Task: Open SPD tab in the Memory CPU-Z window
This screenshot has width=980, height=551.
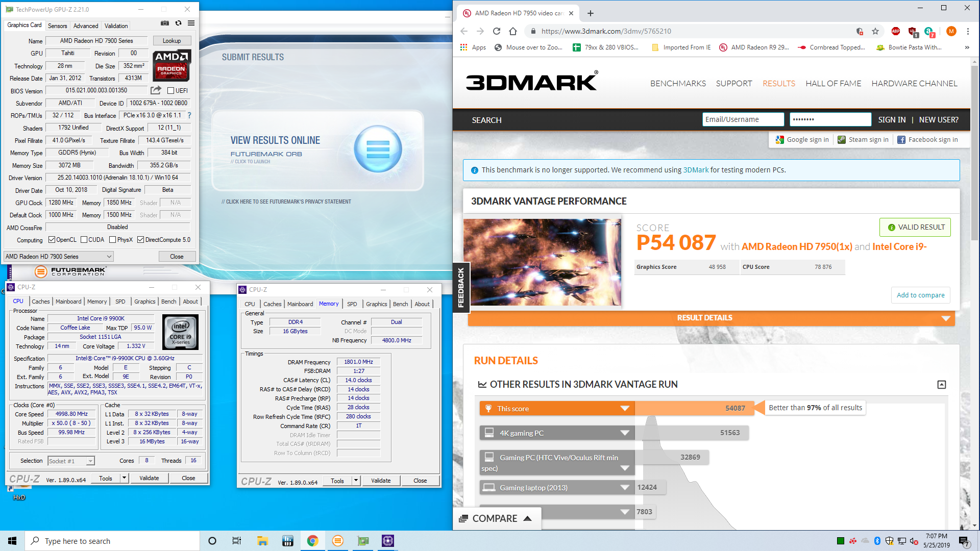Action: click(x=352, y=304)
